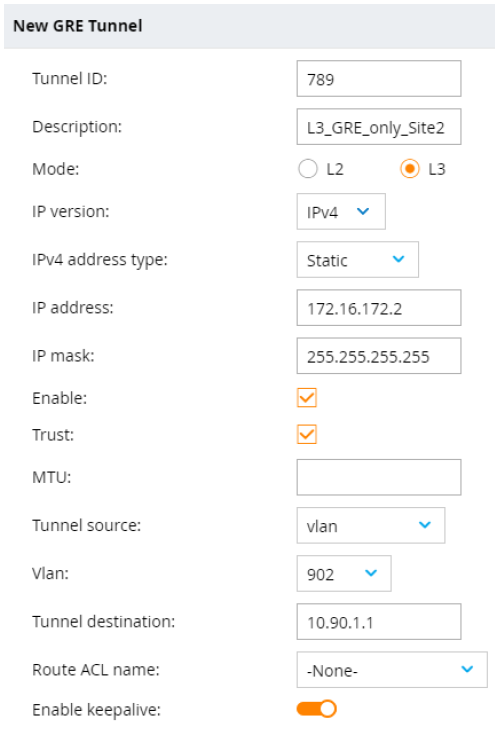Uncheck the Trust checkbox
The height and width of the screenshot is (734, 502).
tap(307, 434)
